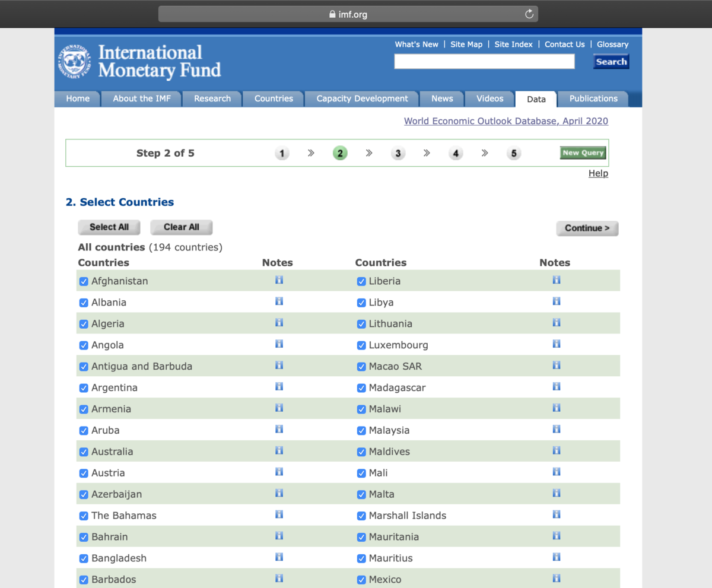Open the Site Map link
Screen dimensions: 712x588
pyautogui.click(x=466, y=45)
